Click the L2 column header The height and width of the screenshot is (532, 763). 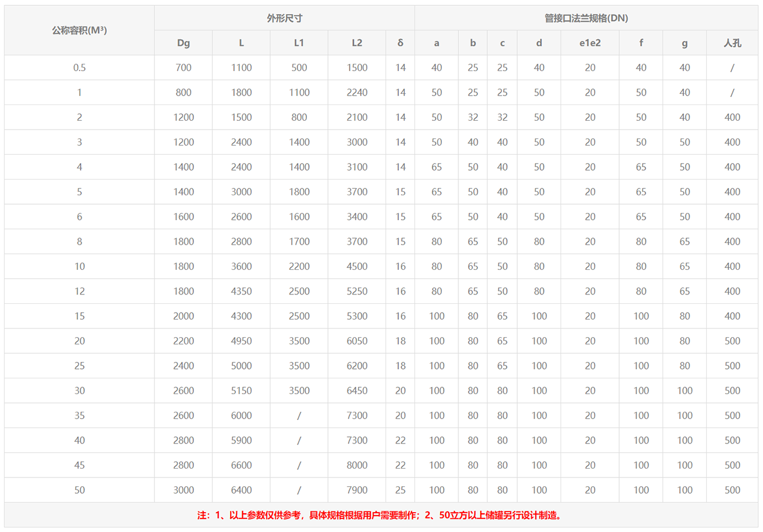pos(357,43)
